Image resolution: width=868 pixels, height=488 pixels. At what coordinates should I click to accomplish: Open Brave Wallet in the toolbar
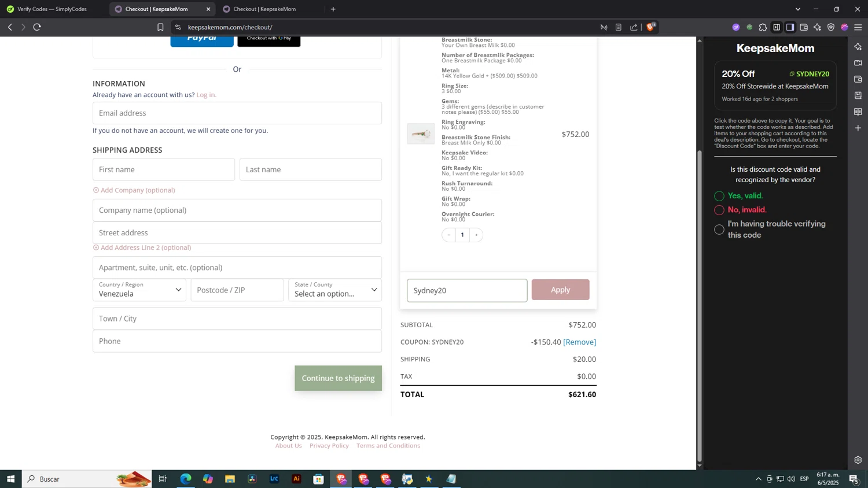coord(804,27)
